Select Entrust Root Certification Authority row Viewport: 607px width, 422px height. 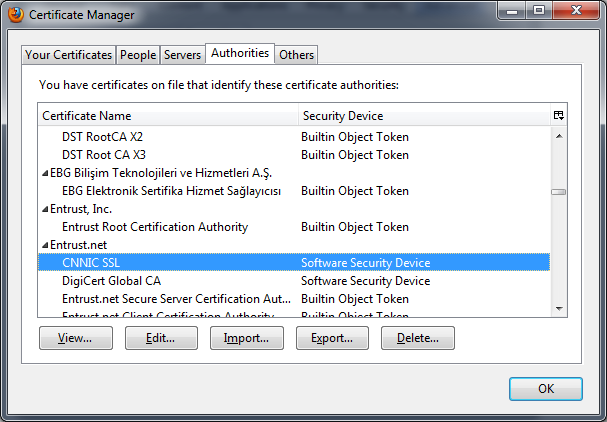[x=294, y=227]
